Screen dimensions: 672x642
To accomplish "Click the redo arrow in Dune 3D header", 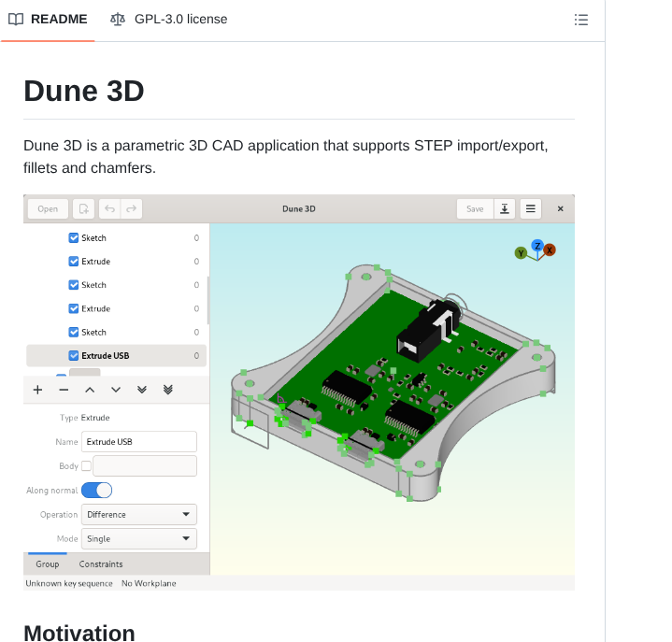I will [x=131, y=208].
